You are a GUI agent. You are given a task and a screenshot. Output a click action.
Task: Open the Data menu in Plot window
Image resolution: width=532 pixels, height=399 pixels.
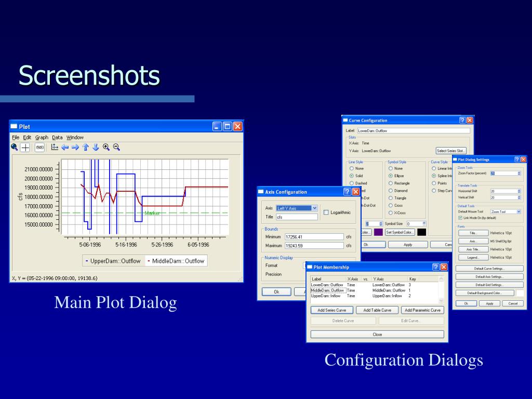coord(57,137)
